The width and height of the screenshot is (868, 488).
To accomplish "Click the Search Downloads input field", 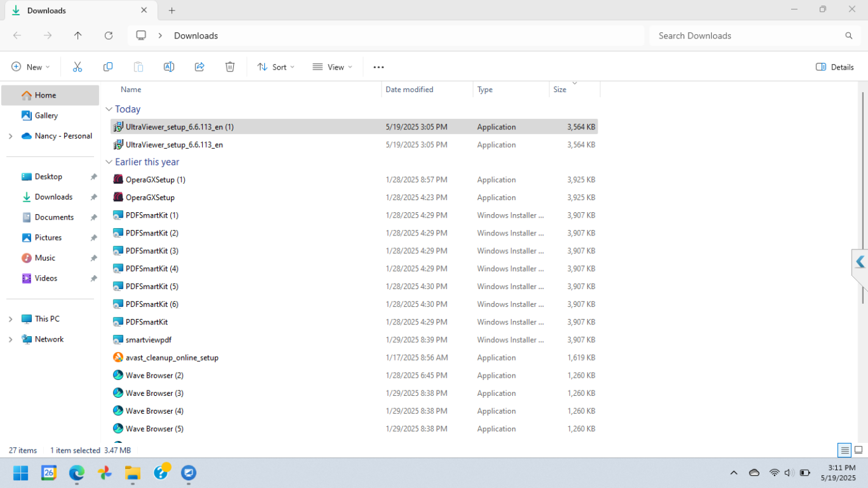I will [x=748, y=35].
